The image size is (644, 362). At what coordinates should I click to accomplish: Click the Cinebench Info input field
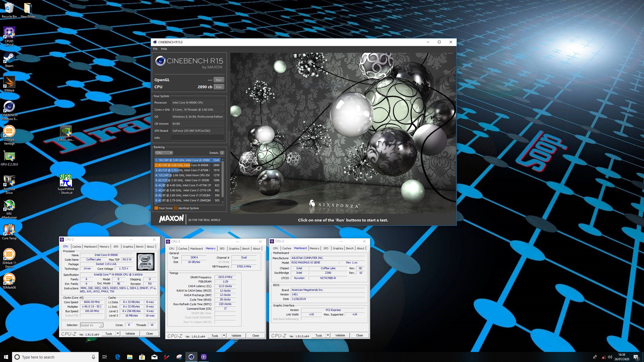[x=197, y=138]
